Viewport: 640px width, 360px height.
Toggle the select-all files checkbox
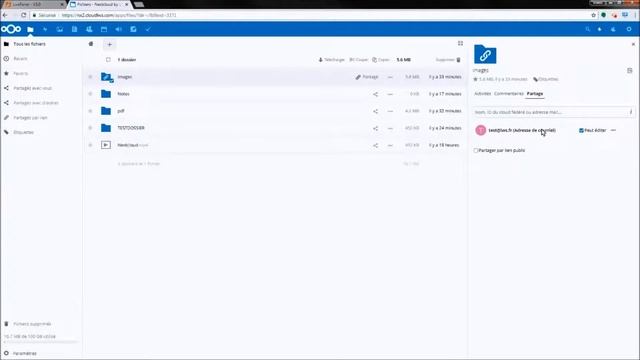point(108,60)
